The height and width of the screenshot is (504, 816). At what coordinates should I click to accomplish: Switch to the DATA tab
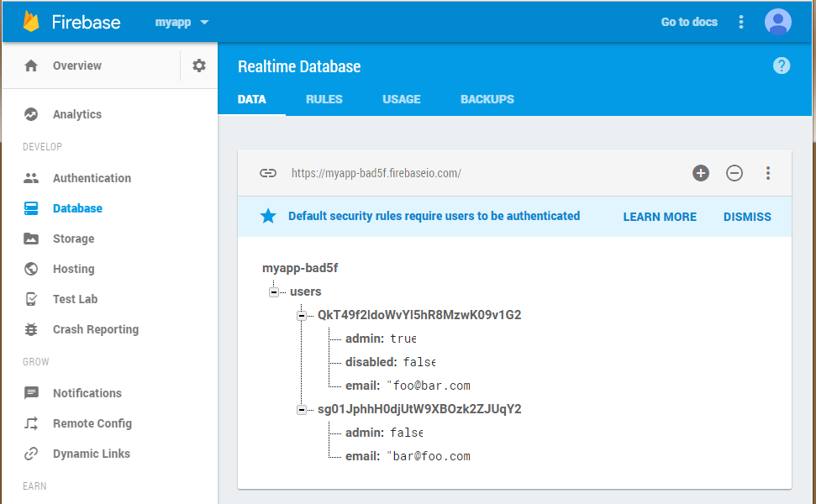pyautogui.click(x=252, y=99)
